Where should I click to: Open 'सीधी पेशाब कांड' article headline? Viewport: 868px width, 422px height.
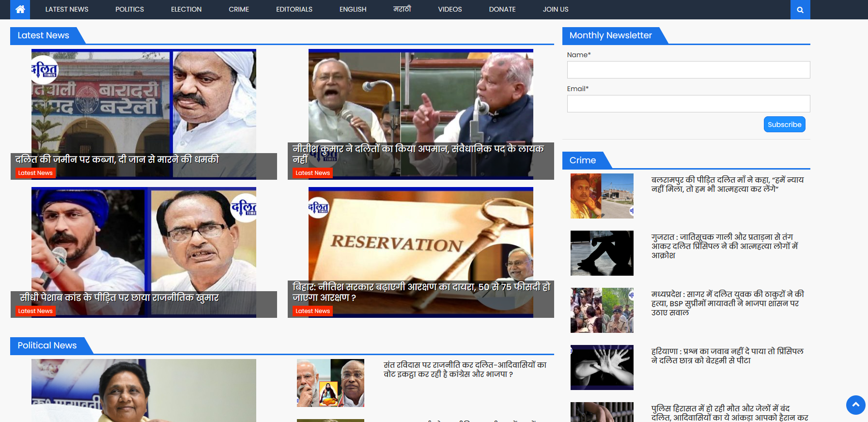pos(119,297)
